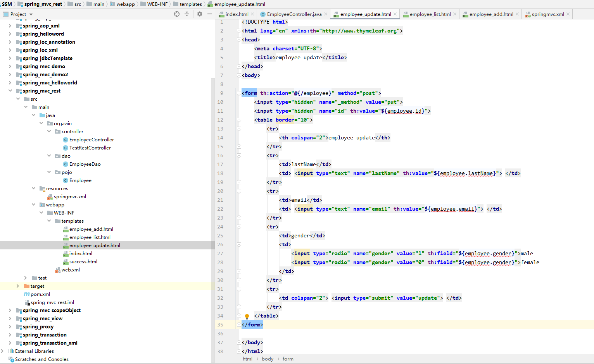Image resolution: width=594 pixels, height=364 pixels.
Task: Switch to the employee_add.html tab
Action: (x=491, y=14)
